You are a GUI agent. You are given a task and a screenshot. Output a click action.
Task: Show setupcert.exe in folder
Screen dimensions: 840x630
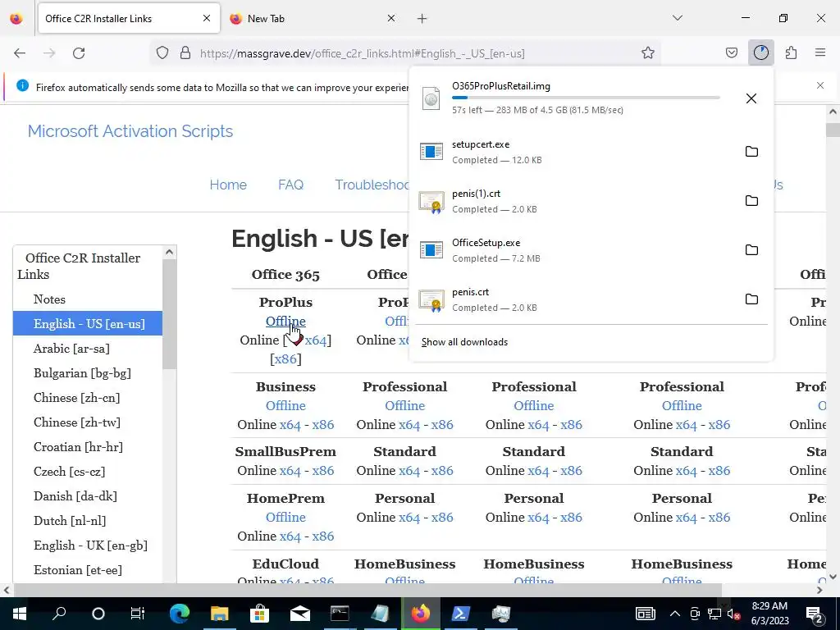tap(751, 152)
